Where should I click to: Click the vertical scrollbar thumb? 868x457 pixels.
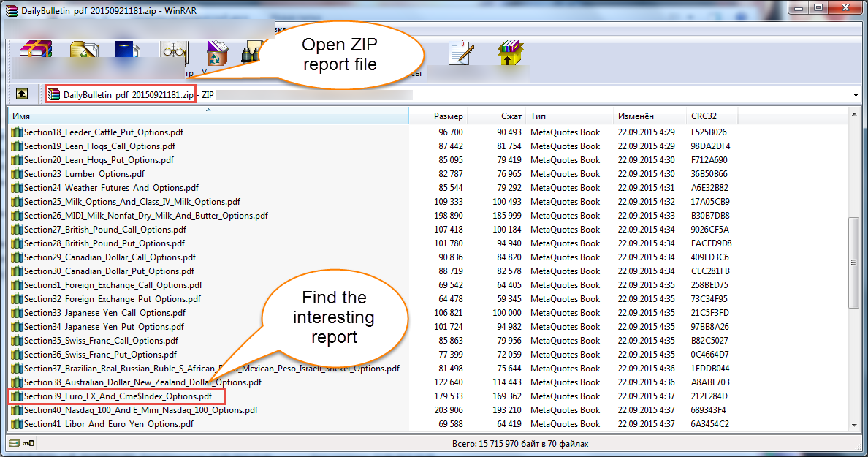coord(854,262)
